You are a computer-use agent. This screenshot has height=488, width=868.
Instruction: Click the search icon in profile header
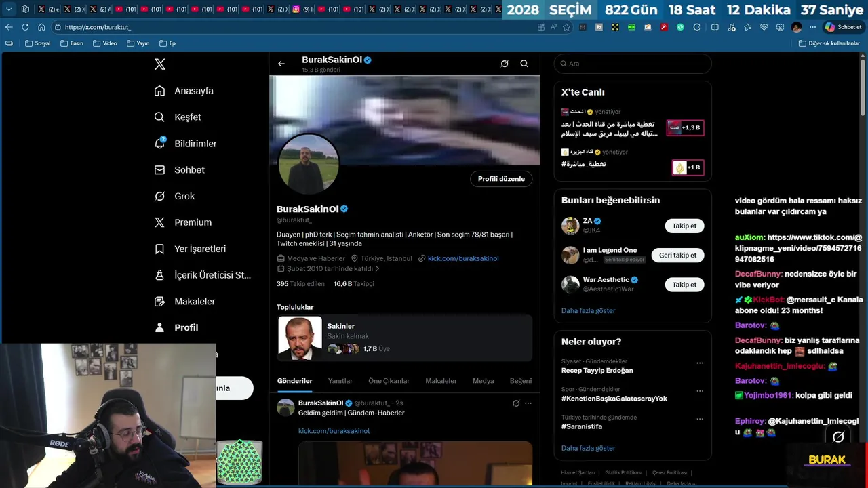(524, 64)
